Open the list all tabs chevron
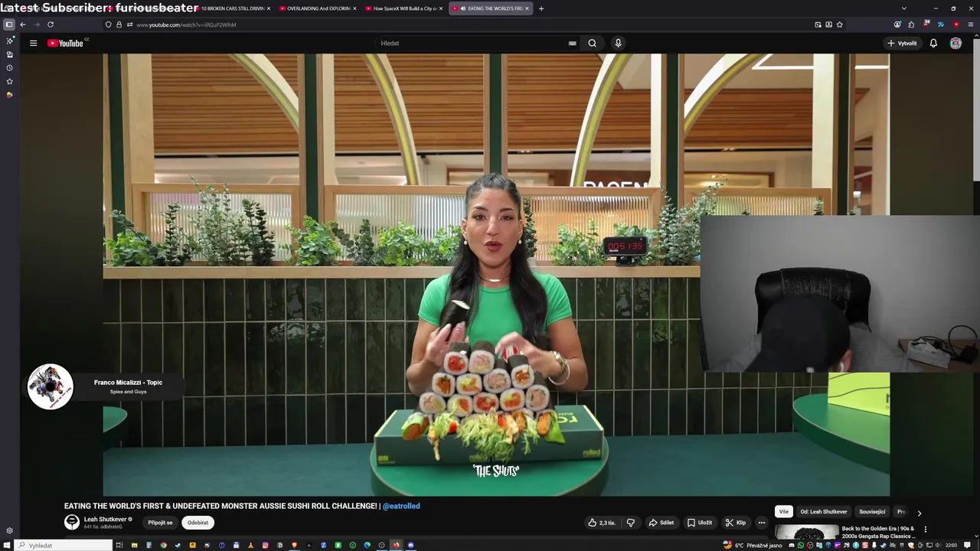The height and width of the screenshot is (551, 980). [x=903, y=8]
